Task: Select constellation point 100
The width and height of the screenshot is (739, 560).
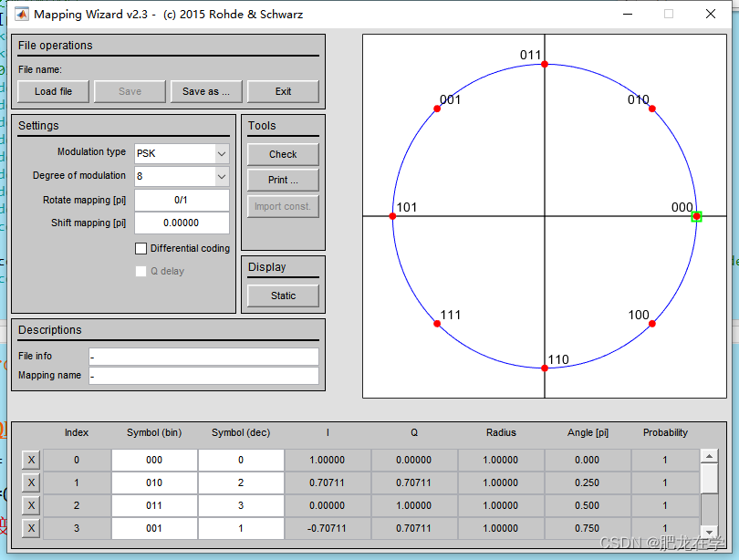Action: click(651, 324)
